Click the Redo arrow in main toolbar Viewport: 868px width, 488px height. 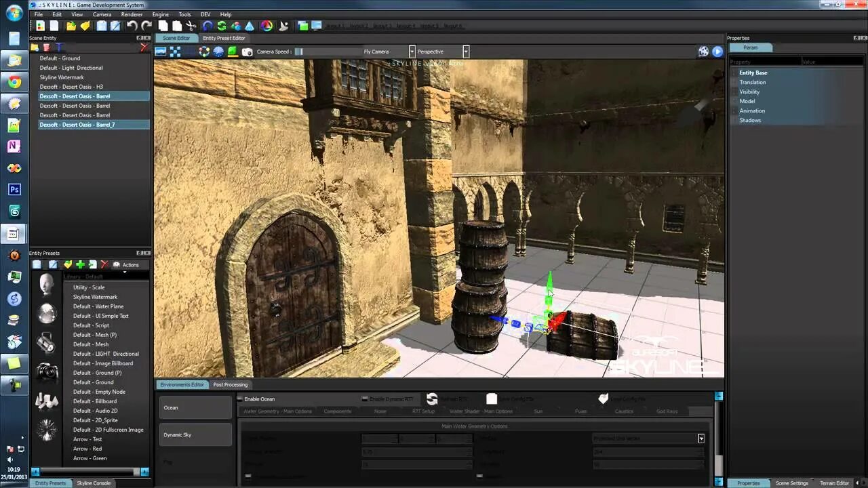(x=146, y=26)
